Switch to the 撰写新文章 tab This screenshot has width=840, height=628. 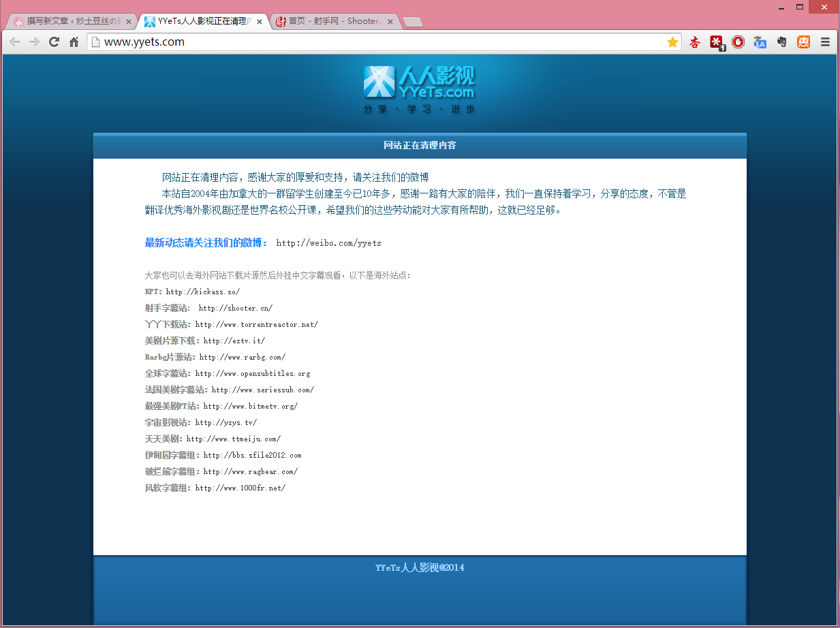67,21
